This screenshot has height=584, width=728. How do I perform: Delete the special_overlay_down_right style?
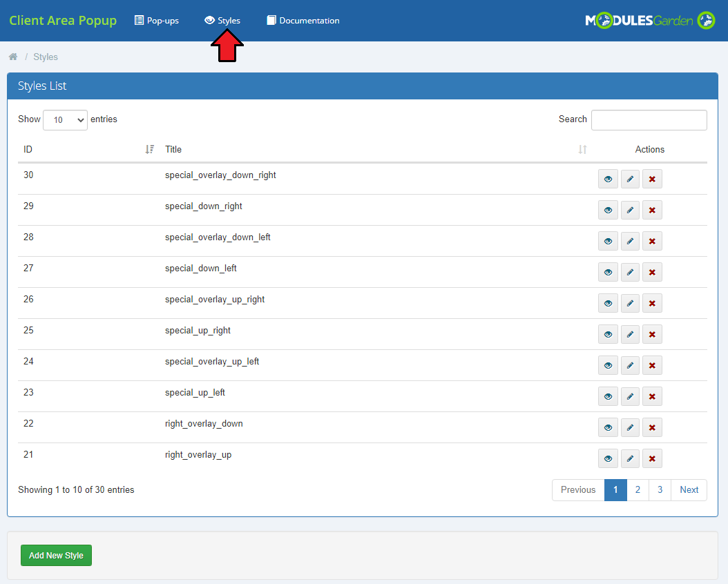(x=652, y=179)
